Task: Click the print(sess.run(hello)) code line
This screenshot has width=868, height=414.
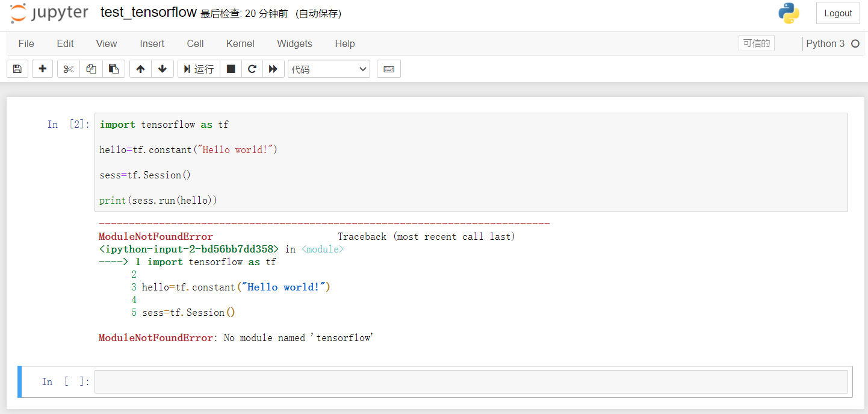Action: pyautogui.click(x=158, y=201)
